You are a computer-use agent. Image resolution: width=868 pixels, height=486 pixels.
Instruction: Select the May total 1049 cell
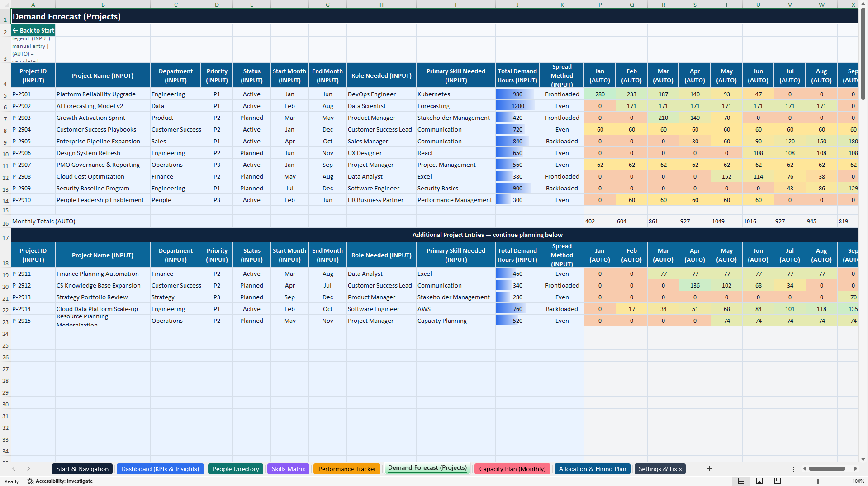coord(726,221)
